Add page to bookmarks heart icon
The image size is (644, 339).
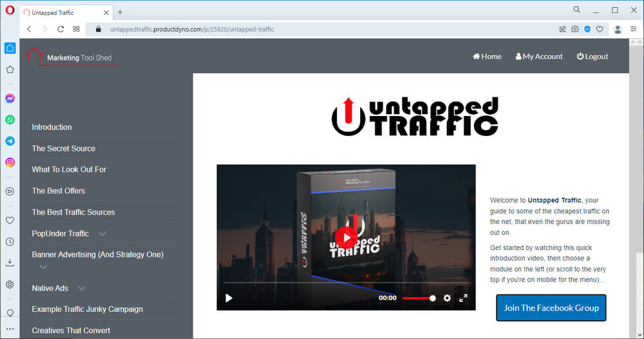[x=600, y=29]
